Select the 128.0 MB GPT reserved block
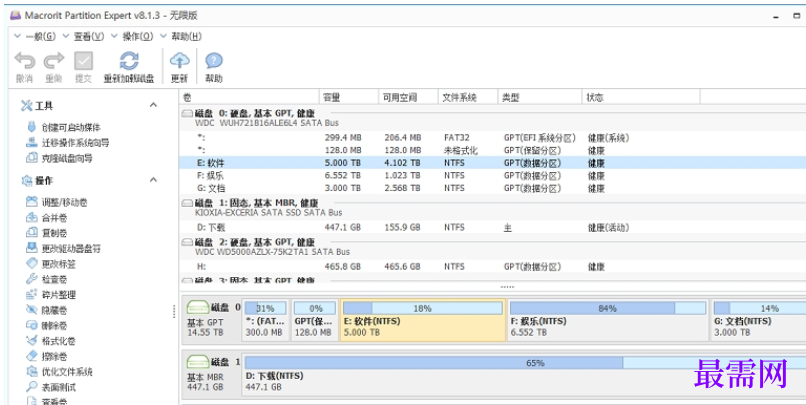Screen dimensions: 806x405 tap(316, 320)
